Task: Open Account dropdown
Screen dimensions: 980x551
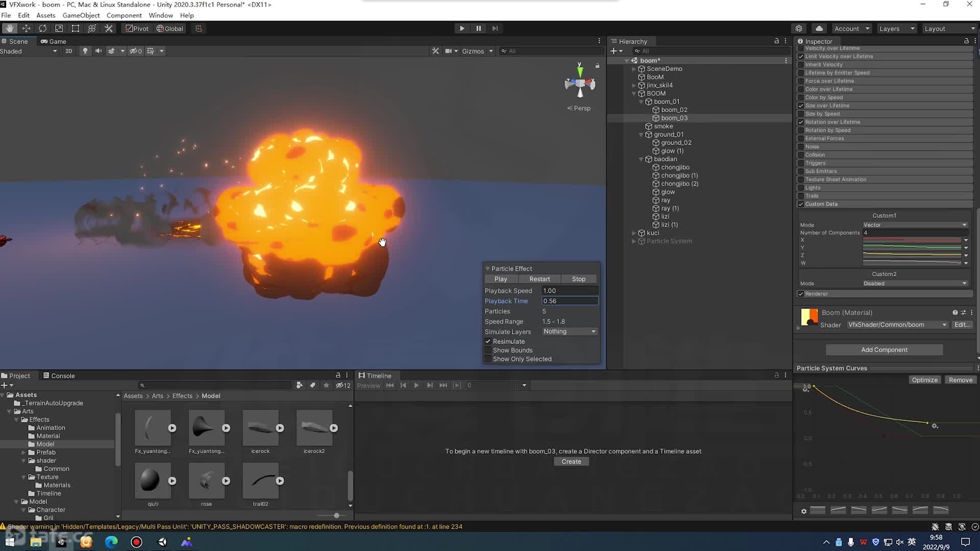Action: click(x=851, y=29)
